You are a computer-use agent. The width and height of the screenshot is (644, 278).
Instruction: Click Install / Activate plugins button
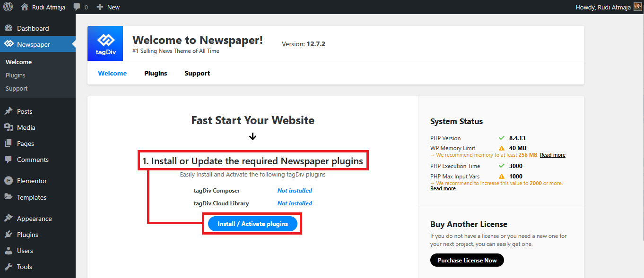click(x=252, y=224)
